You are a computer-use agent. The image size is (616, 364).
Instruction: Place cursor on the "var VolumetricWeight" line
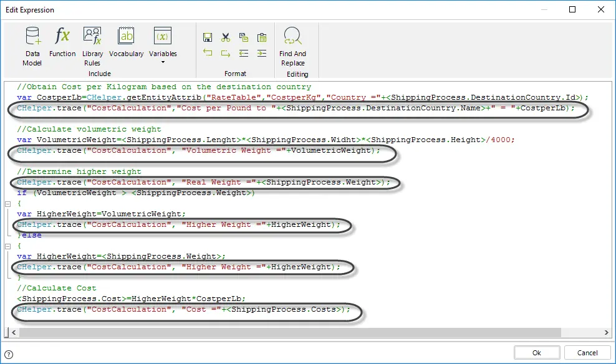coord(266,140)
